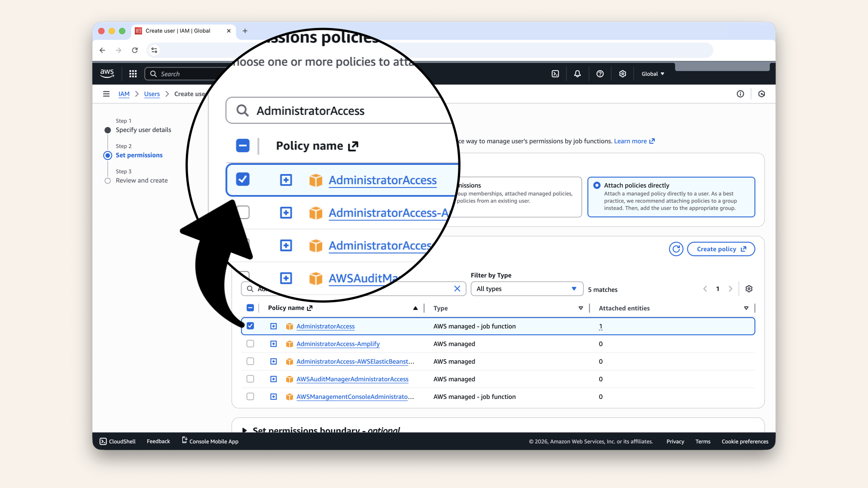Open the info panel icon near the breadcrumbs
The width and height of the screenshot is (868, 488).
point(741,94)
